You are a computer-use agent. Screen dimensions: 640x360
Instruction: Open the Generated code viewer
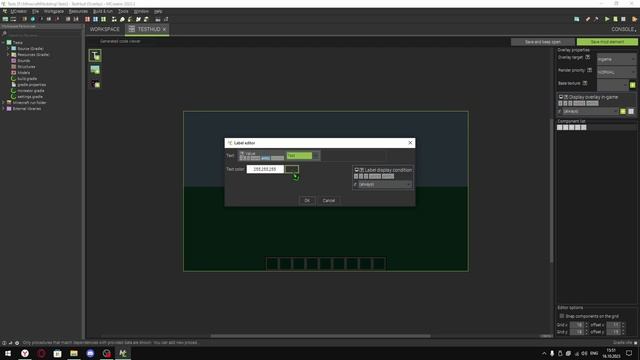click(x=120, y=41)
